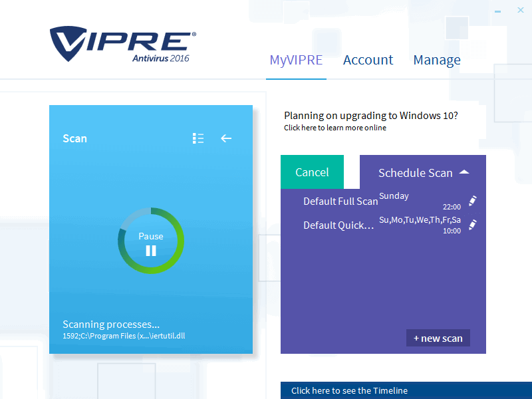
Task: Edit the Default Quick Scan schedule with pencil icon
Action: tap(472, 224)
